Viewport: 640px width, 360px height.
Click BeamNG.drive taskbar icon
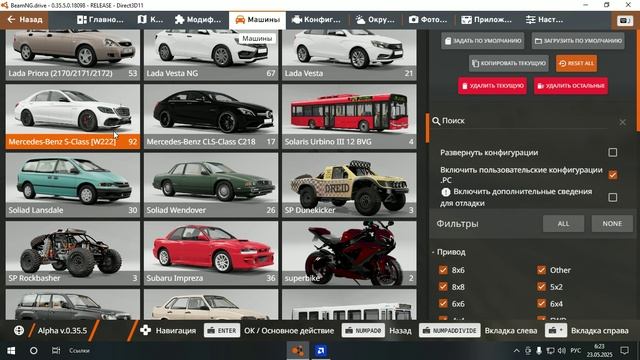click(298, 351)
